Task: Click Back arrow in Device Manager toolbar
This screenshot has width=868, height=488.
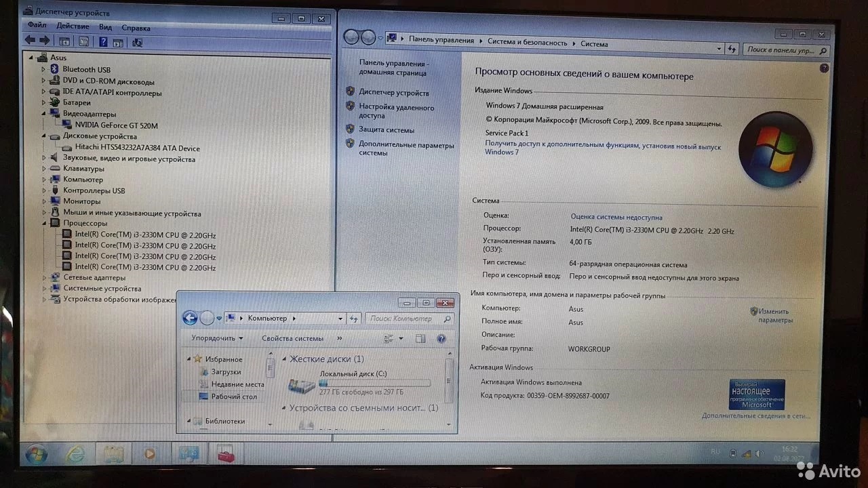Action: coord(30,41)
